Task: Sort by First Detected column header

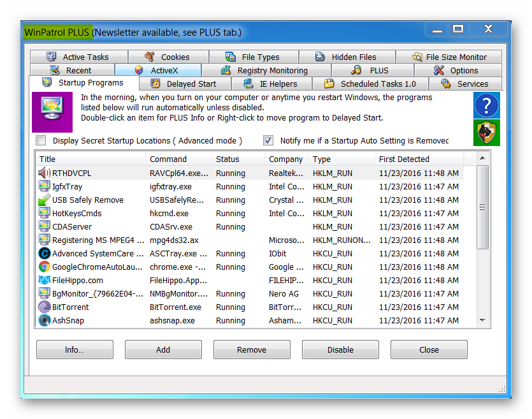Action: (419, 159)
